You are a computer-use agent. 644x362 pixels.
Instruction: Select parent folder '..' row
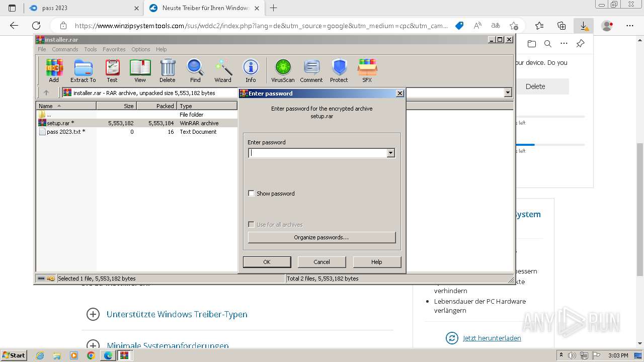pos(137,115)
